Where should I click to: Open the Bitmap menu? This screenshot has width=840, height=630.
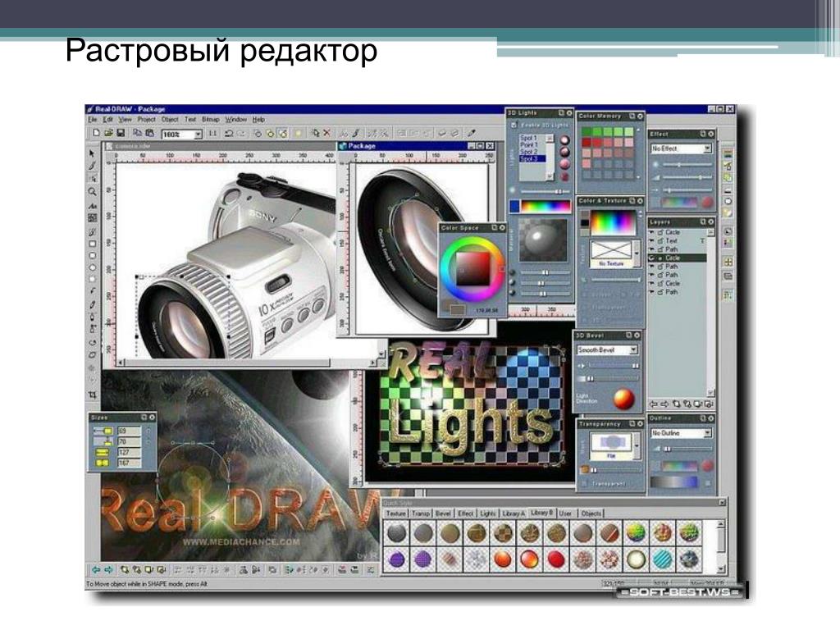(x=211, y=120)
